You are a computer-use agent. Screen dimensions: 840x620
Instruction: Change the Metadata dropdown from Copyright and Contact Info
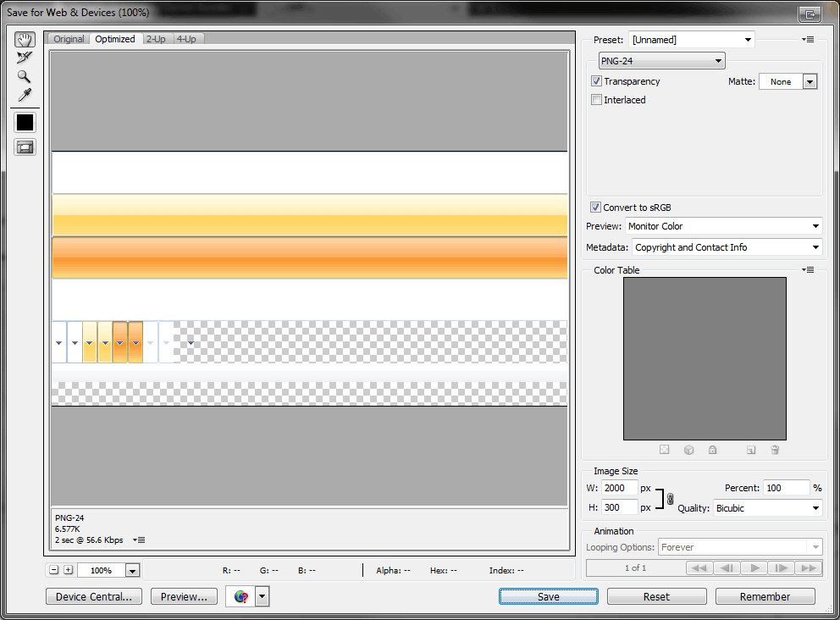[x=726, y=246]
